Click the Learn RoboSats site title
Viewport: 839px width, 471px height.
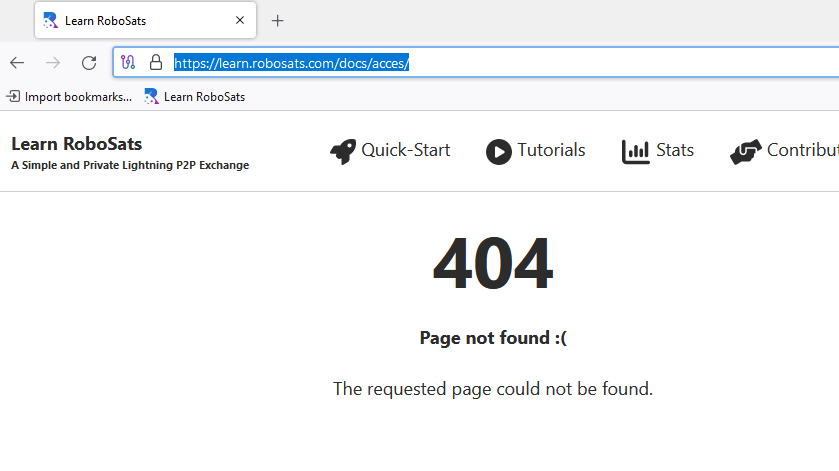[x=77, y=144]
